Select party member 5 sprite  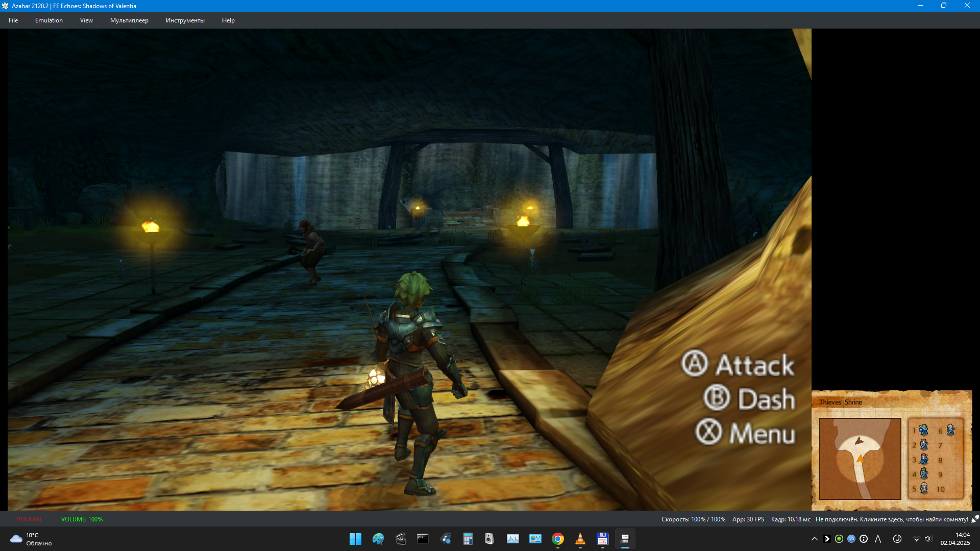point(923,488)
